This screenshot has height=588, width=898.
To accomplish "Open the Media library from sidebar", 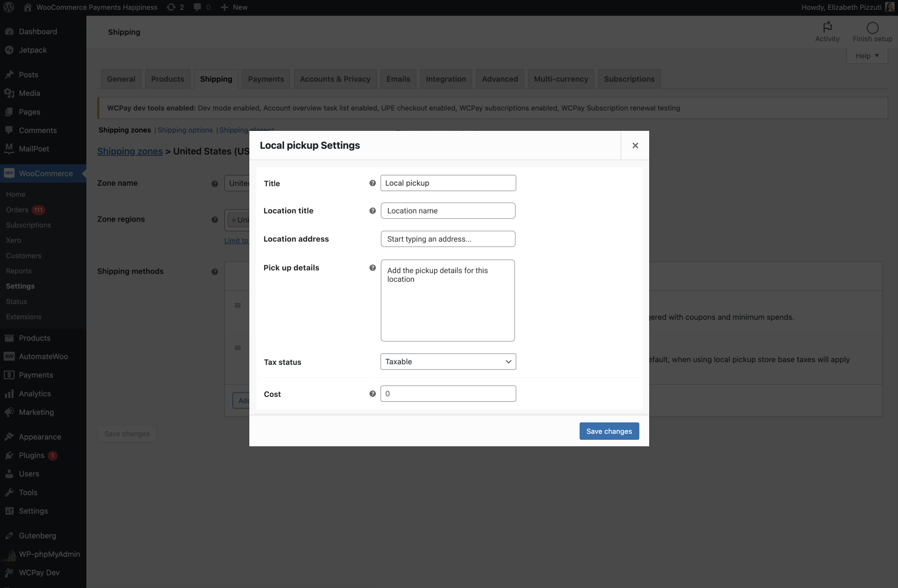I will [29, 93].
